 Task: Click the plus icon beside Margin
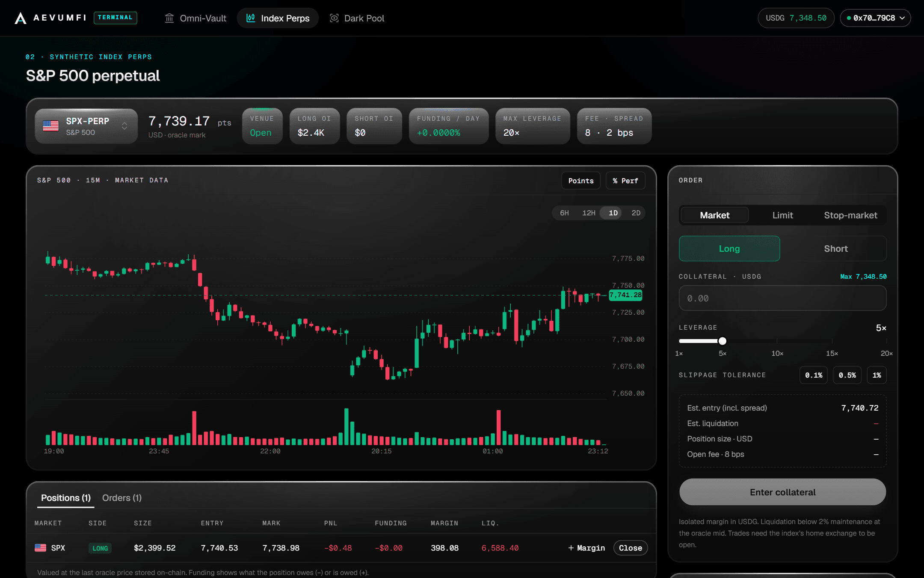click(571, 548)
